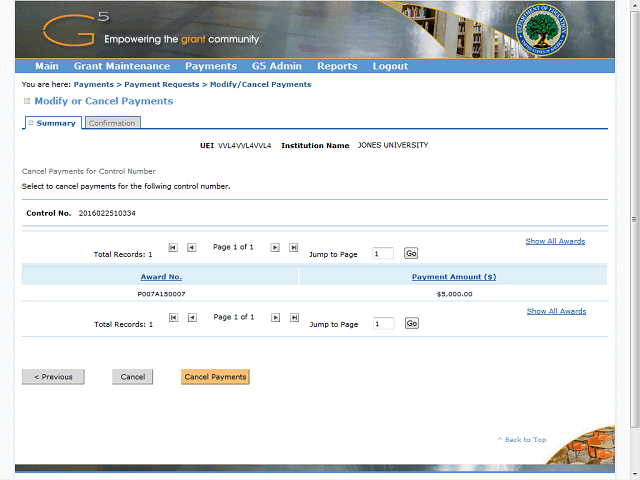
Task: Click the orange Cancel Payments button
Action: (x=215, y=377)
